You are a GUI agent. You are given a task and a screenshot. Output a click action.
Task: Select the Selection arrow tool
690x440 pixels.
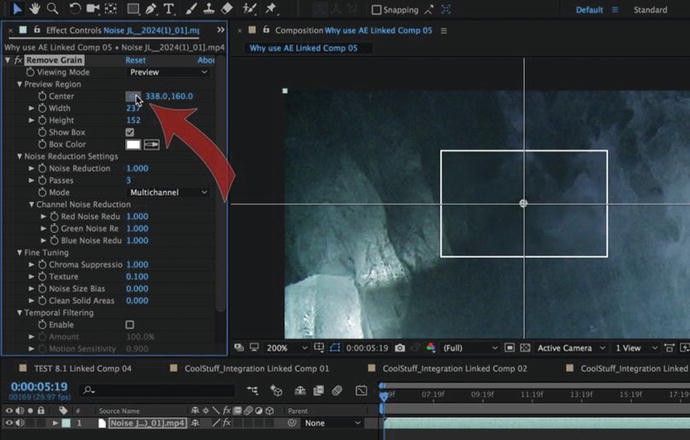[x=17, y=8]
